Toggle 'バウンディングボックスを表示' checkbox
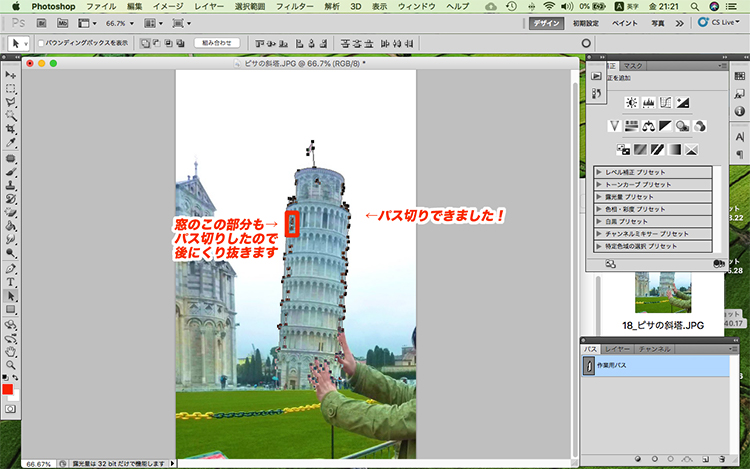The height and width of the screenshot is (469, 750). click(x=41, y=43)
